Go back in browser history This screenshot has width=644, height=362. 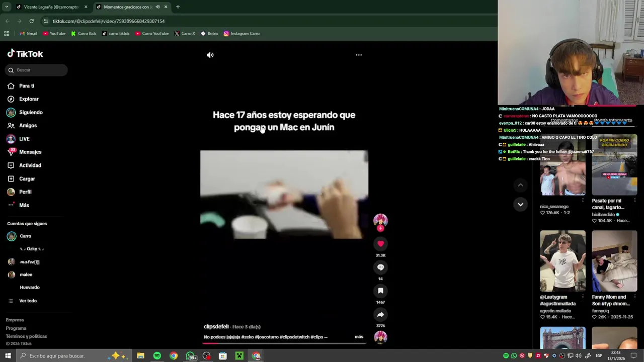click(x=7, y=21)
